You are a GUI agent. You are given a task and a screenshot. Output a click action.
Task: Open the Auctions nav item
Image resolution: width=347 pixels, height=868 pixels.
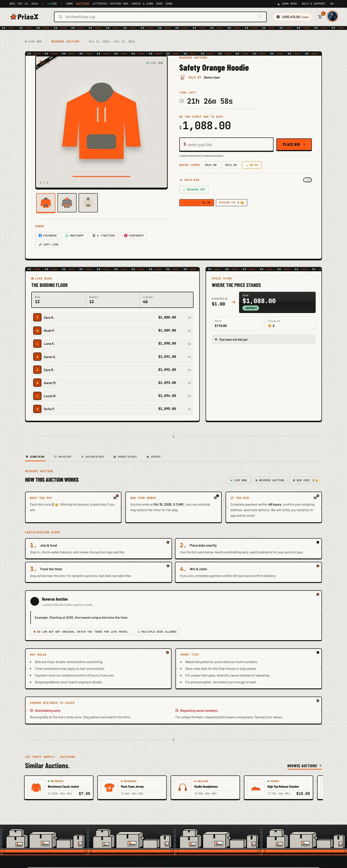(83, 4)
